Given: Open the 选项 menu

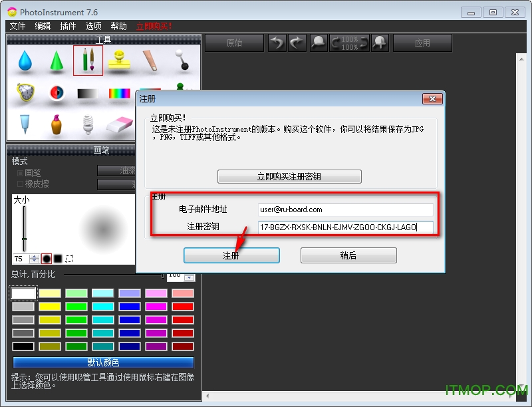Looking at the screenshot, I should point(93,26).
